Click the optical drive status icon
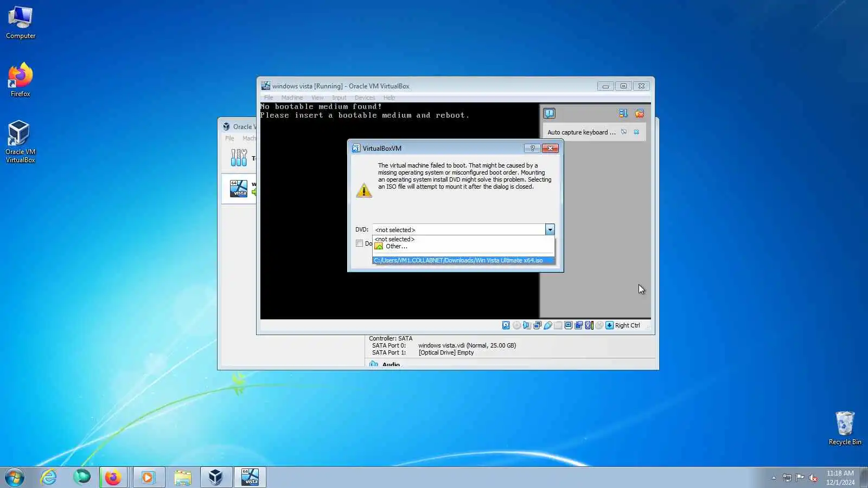This screenshot has width=868, height=488. click(x=516, y=325)
